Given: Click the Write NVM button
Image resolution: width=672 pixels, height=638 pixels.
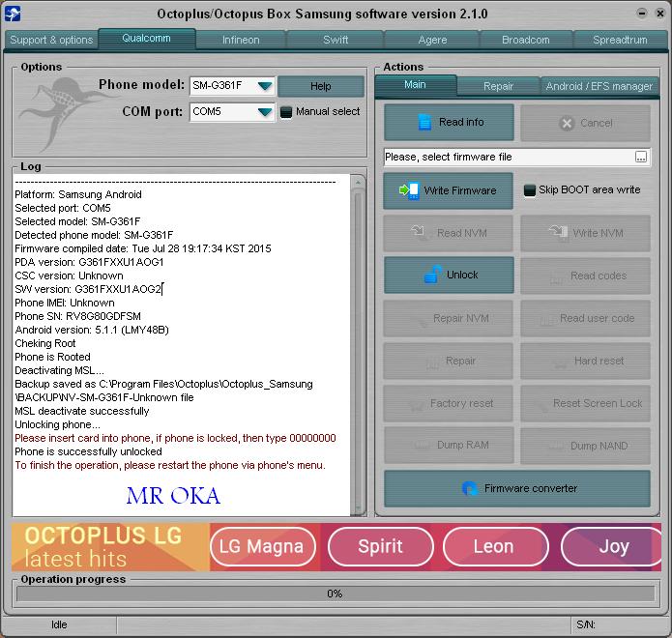Looking at the screenshot, I should click(x=585, y=233).
